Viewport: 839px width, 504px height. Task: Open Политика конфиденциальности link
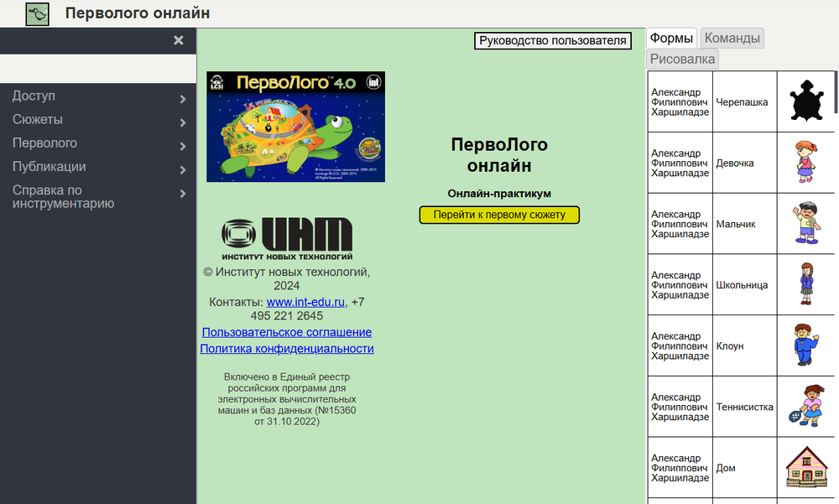point(287,348)
